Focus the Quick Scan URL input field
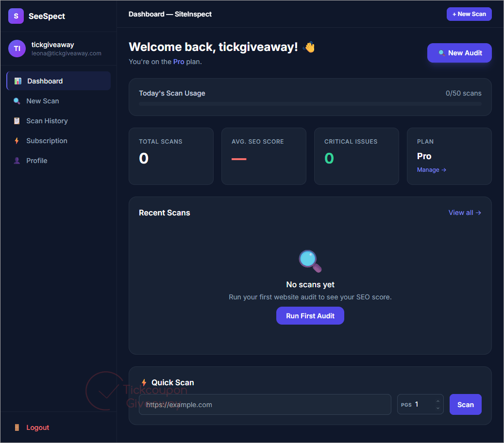 [265, 405]
